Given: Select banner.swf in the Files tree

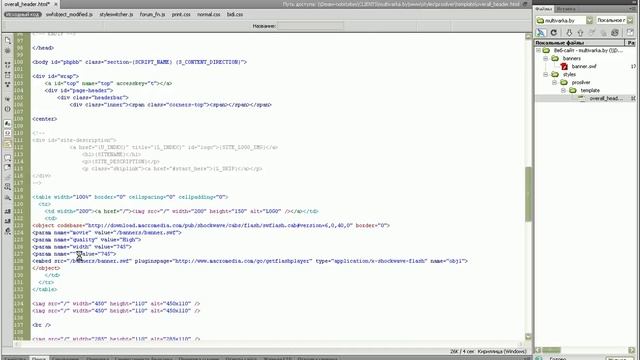Looking at the screenshot, I should click(x=584, y=67).
